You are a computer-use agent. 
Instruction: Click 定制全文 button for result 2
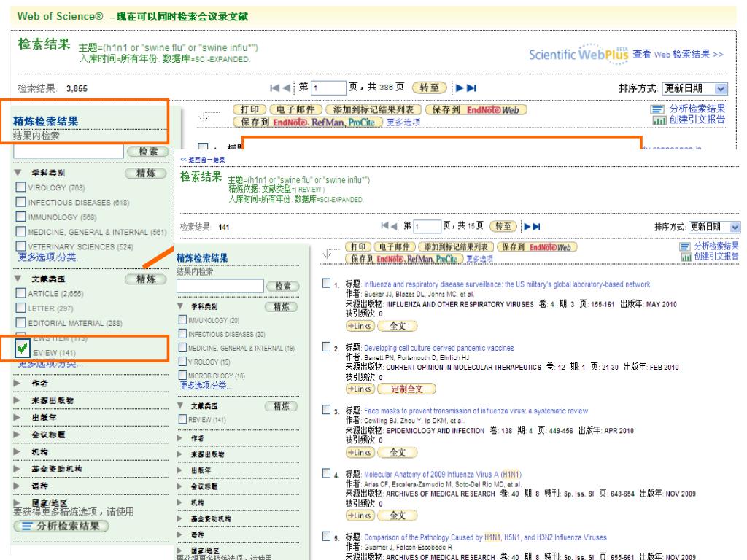[406, 389]
